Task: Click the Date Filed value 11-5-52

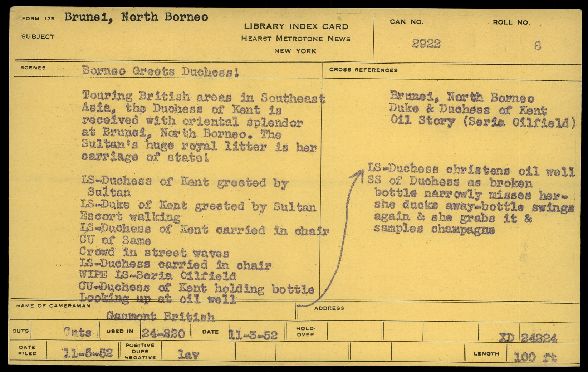Action: 88,353
